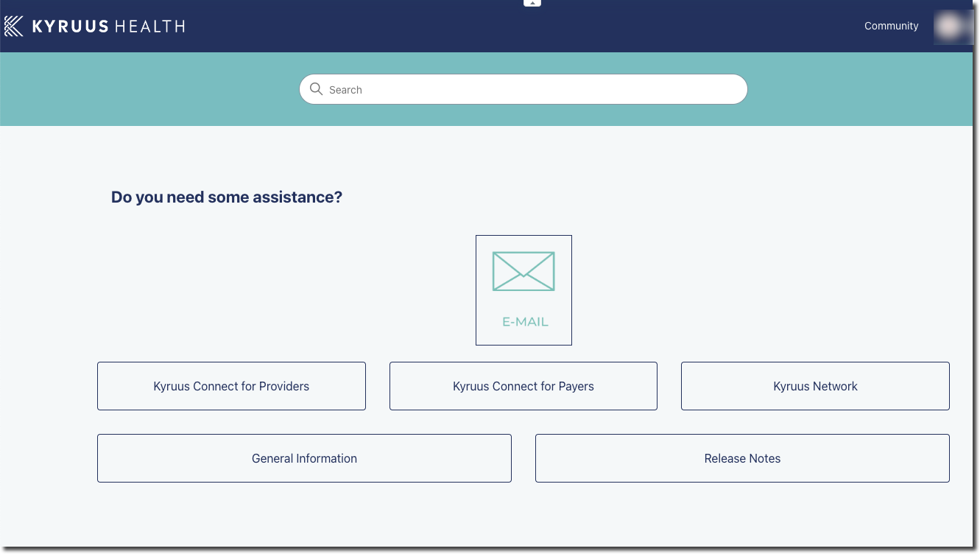Open Kyruus Connect for Payers

pyautogui.click(x=524, y=386)
